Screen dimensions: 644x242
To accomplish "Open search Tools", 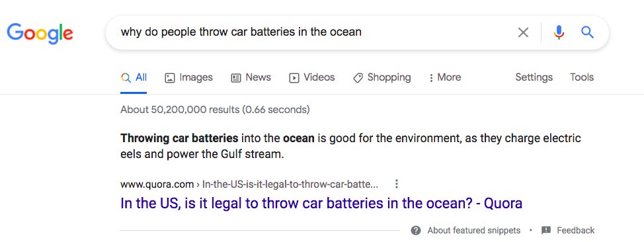I will click(x=582, y=77).
